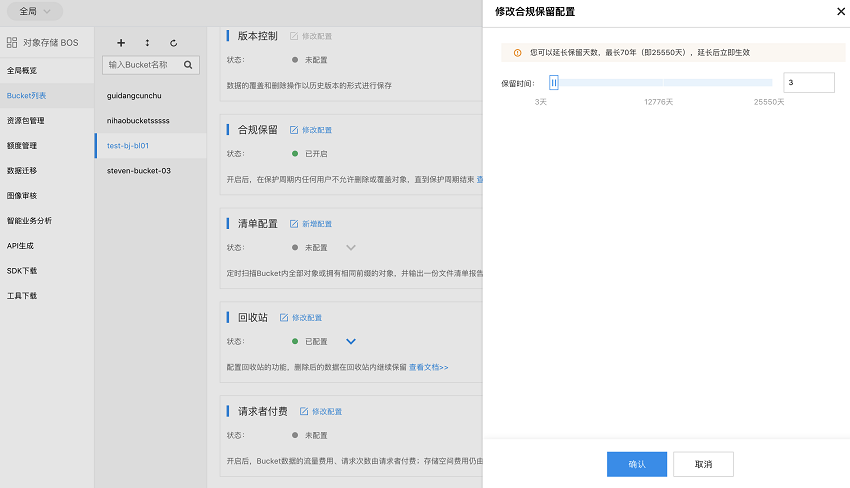Image resolution: width=850 pixels, height=488 pixels.
Task: Click the search magnifier in bucket search
Action: coord(189,65)
